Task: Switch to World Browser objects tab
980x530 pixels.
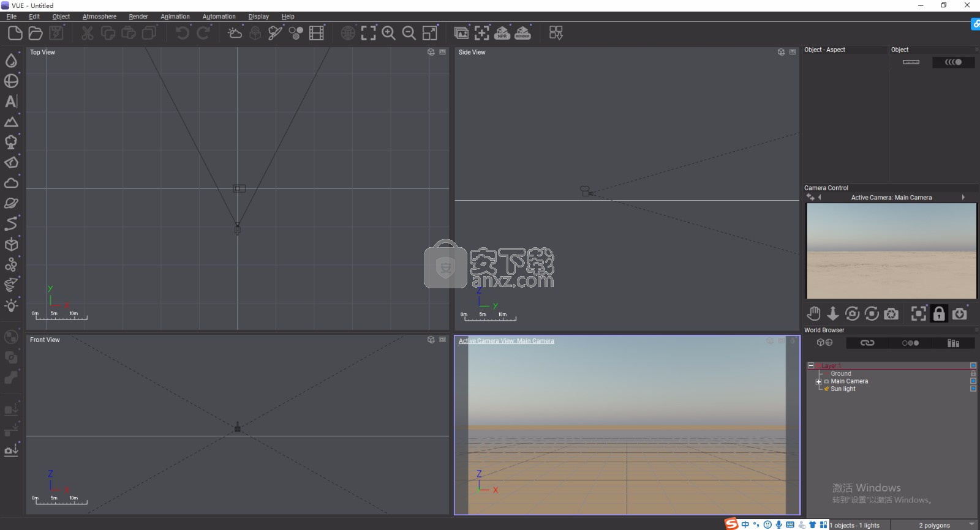Action: 824,343
